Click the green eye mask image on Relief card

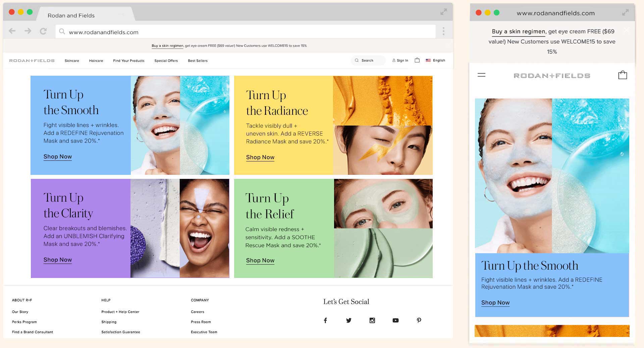(x=383, y=204)
